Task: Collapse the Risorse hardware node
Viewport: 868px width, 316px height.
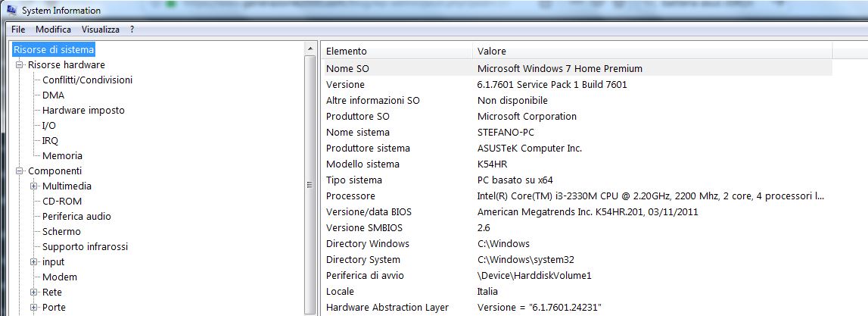Action: coord(20,65)
